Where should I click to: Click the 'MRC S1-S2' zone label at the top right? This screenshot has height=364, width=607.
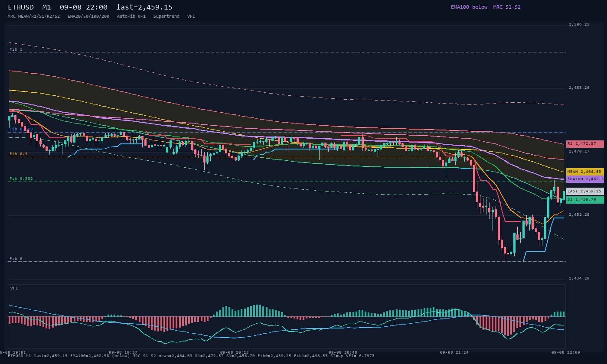pyautogui.click(x=507, y=7)
